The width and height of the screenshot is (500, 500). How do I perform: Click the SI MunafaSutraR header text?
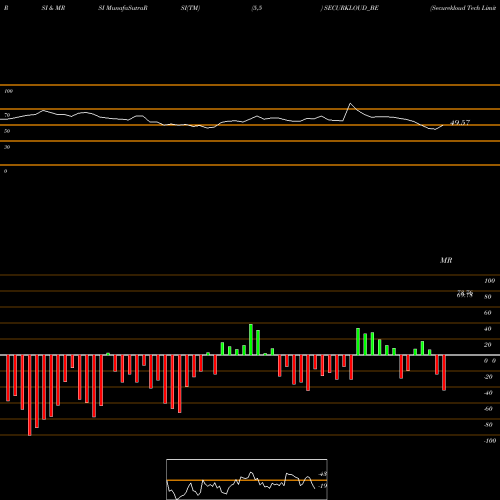coord(123,8)
